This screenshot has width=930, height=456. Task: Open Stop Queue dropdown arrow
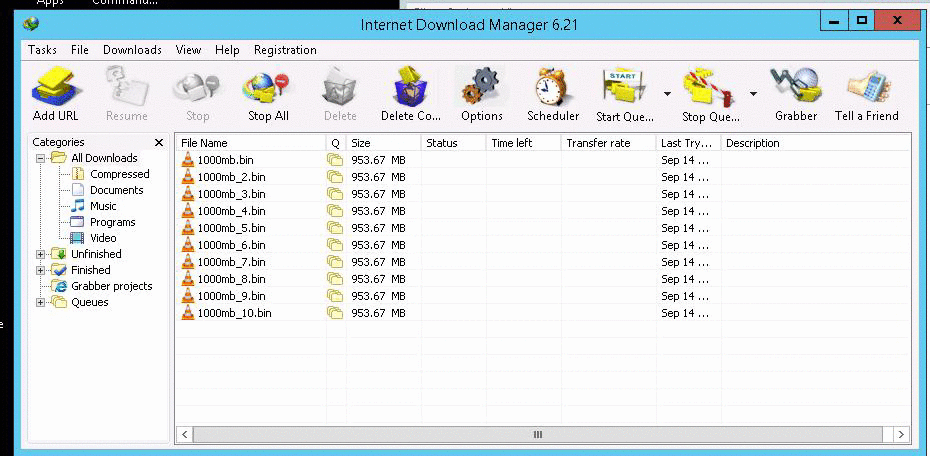click(x=753, y=94)
